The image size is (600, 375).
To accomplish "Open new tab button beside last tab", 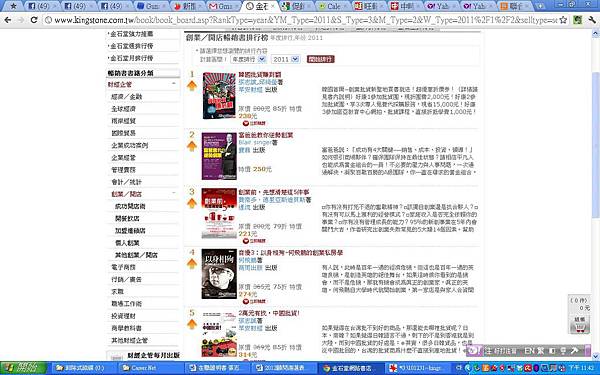I will point(540,6).
